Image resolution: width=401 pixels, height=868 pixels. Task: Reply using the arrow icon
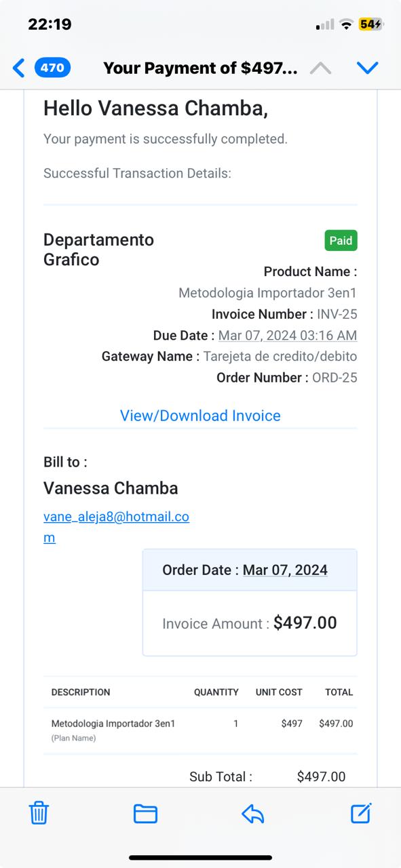252,813
